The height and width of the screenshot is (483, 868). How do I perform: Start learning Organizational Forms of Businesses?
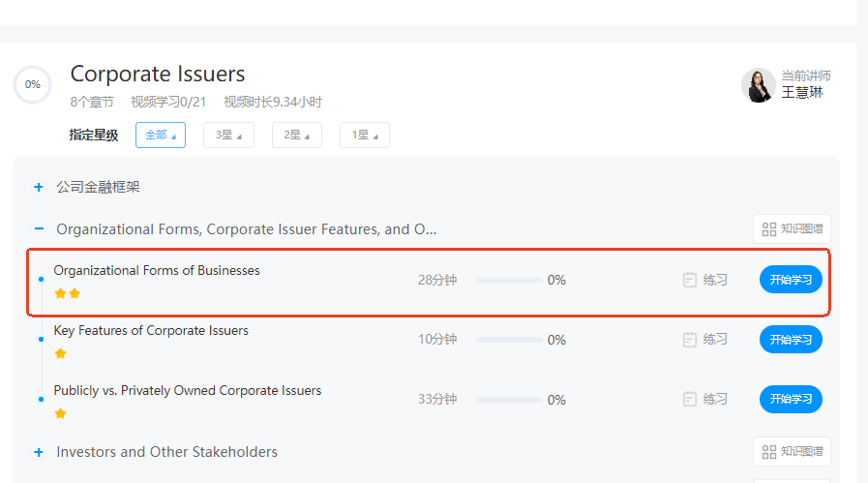[791, 280]
